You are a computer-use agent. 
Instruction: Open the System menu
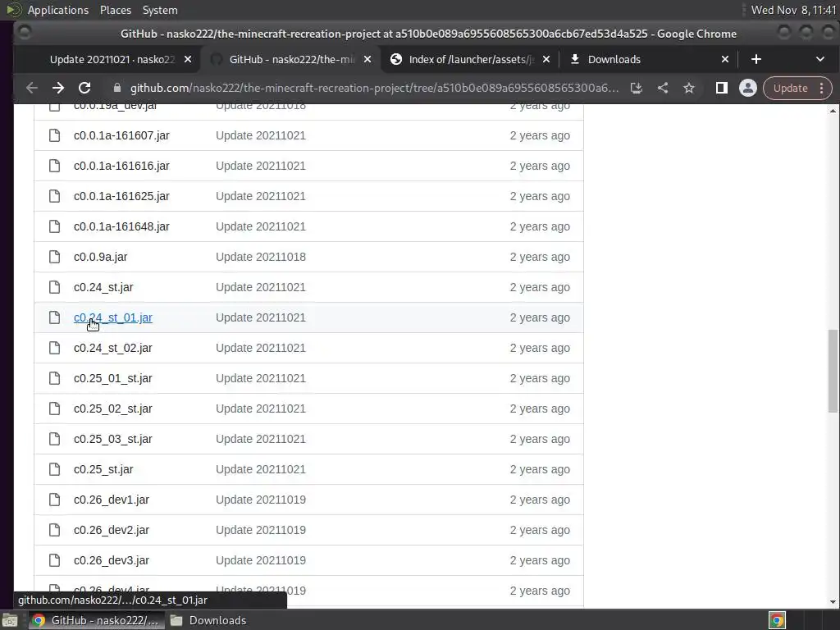[160, 10]
